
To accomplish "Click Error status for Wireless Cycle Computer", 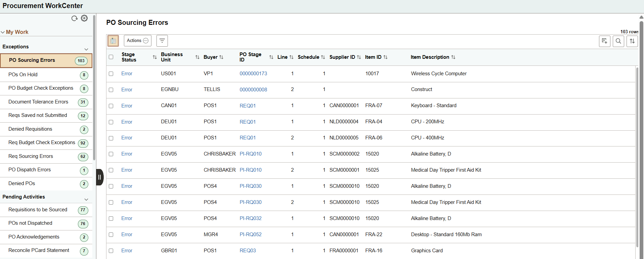I will pos(127,74).
